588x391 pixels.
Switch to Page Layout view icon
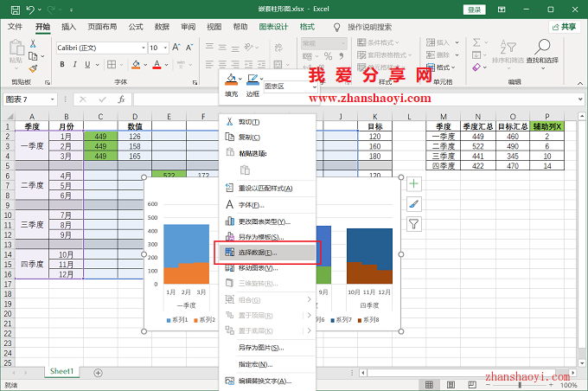tap(451, 385)
